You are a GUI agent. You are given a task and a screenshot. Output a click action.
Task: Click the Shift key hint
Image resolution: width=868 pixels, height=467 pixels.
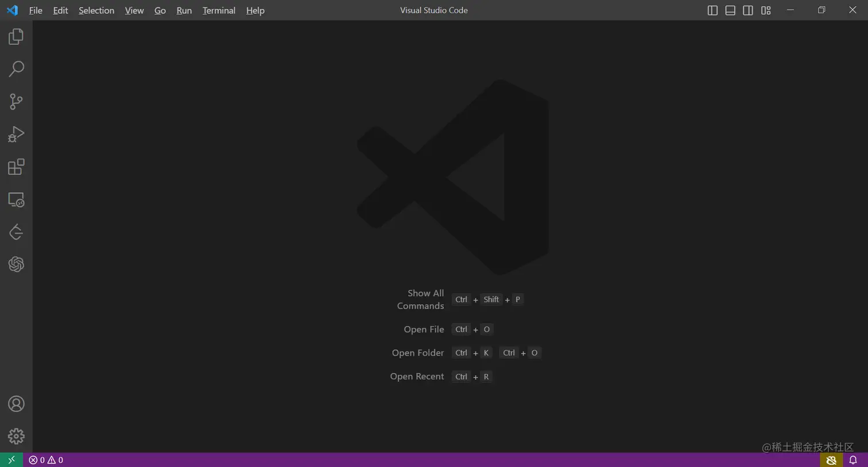491,299
